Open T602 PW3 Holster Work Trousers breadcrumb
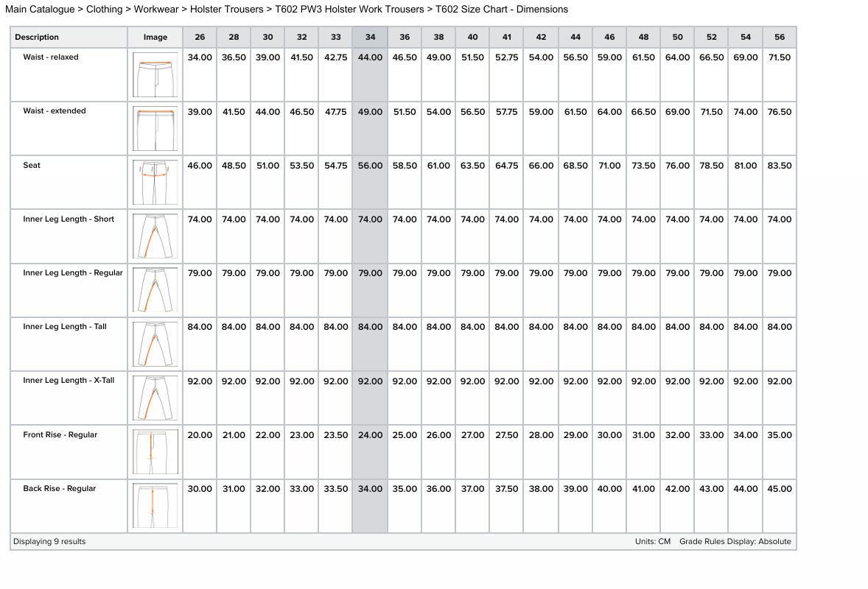 [349, 10]
